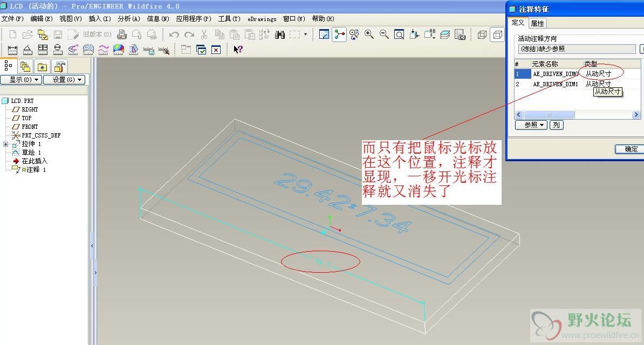Click the Find binoculars icon

point(280,34)
